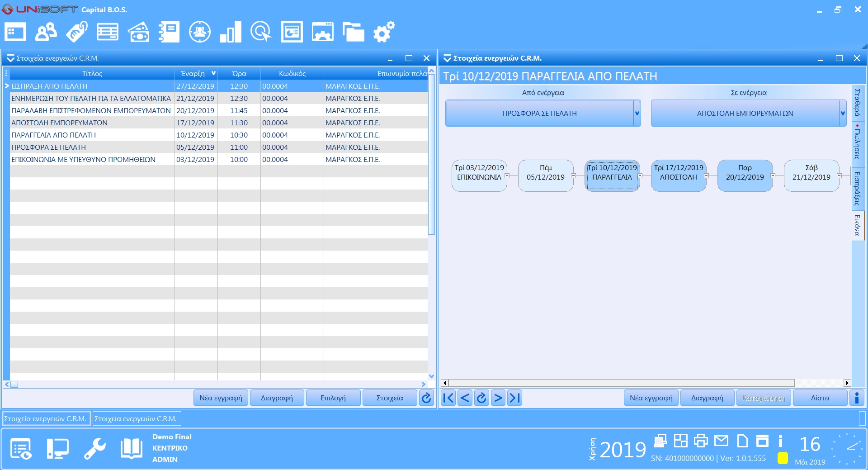
Task: Click the blank document icon in status bar
Action: [x=742, y=440]
